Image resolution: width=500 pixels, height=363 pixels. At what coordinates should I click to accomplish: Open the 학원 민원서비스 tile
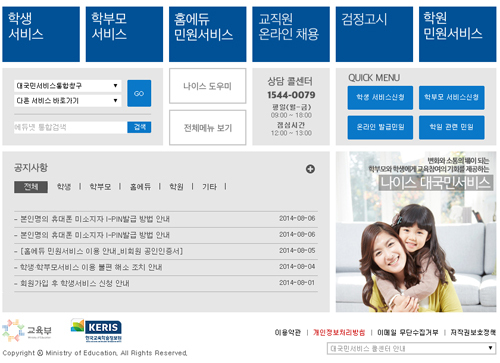pyautogui.click(x=458, y=34)
